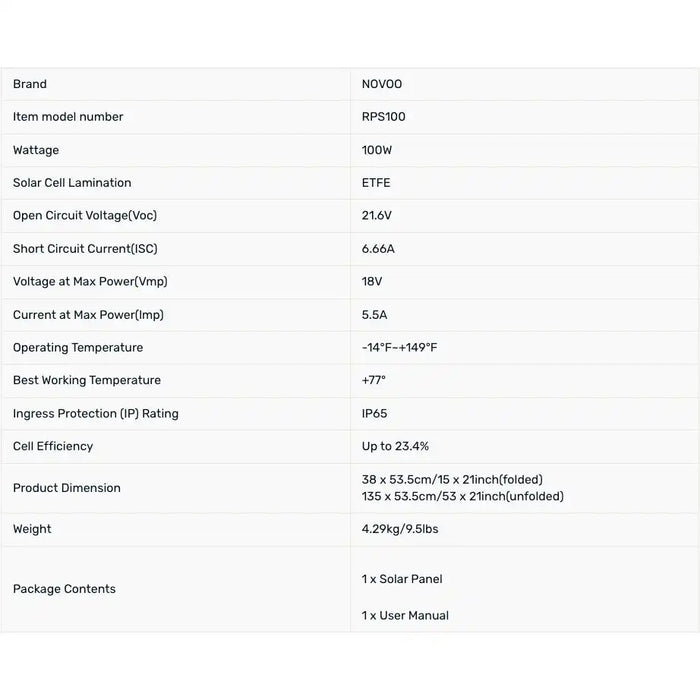Select the +77° best working temperature value
This screenshot has height=700, width=700.
pyautogui.click(x=374, y=380)
